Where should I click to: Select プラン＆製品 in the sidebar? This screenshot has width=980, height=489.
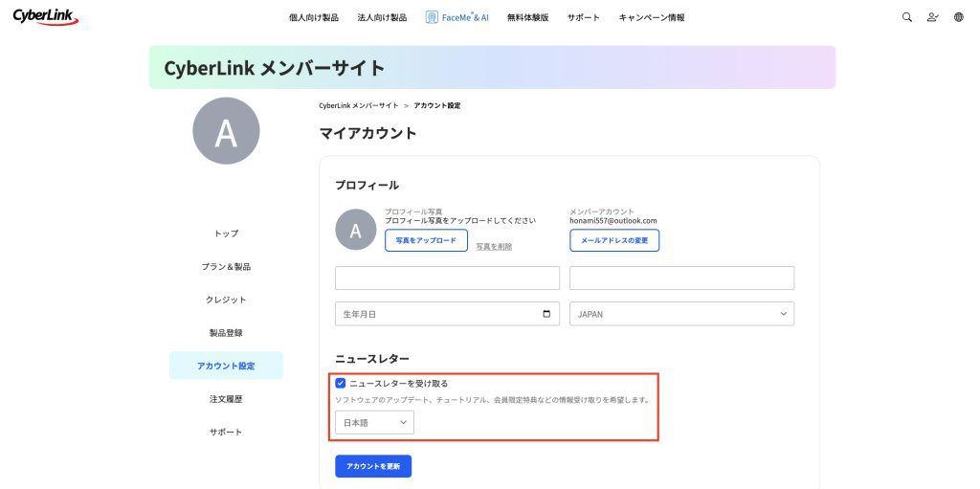pyautogui.click(x=226, y=266)
